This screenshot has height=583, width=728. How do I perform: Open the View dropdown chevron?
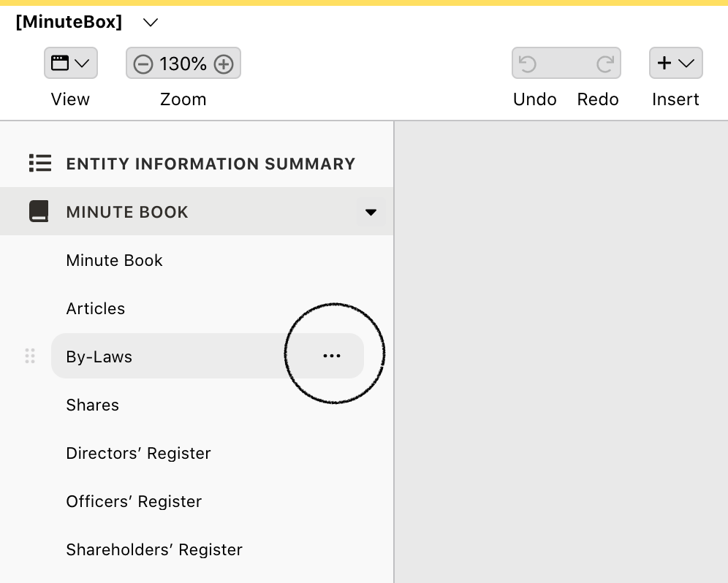82,63
